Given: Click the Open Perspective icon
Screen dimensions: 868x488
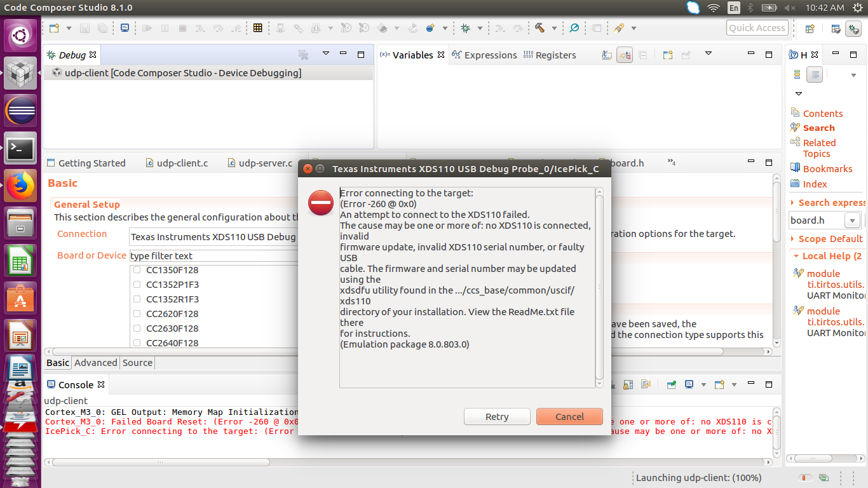Looking at the screenshot, I should [x=810, y=29].
